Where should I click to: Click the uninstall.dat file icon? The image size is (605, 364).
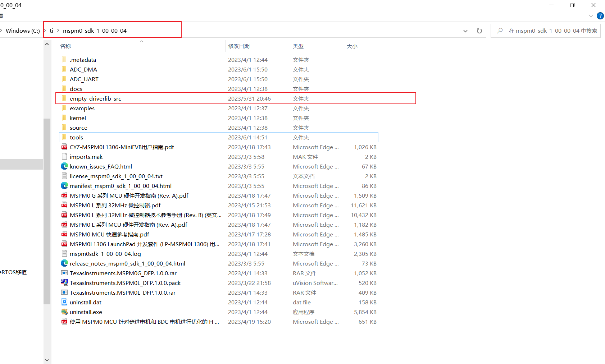point(64,302)
